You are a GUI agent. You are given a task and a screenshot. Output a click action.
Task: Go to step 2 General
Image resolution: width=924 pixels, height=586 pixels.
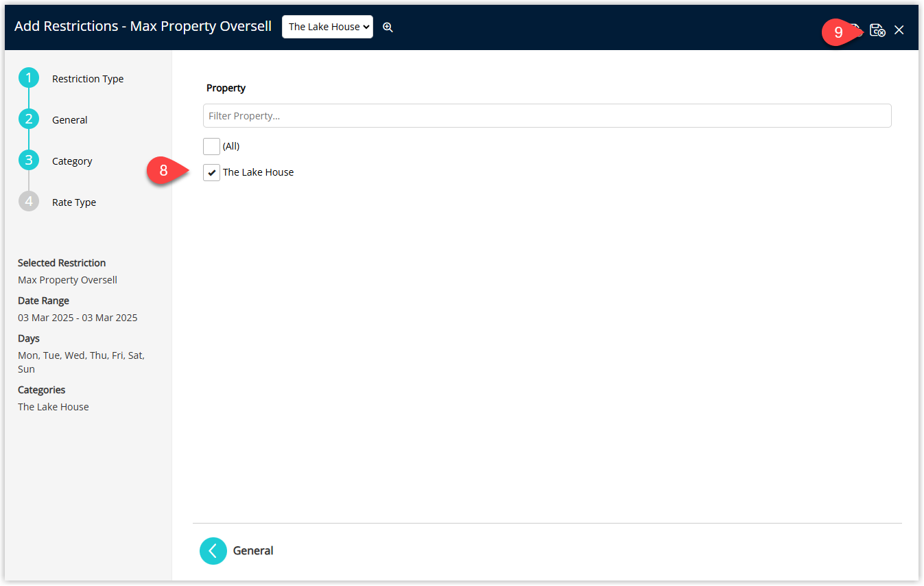(x=29, y=119)
